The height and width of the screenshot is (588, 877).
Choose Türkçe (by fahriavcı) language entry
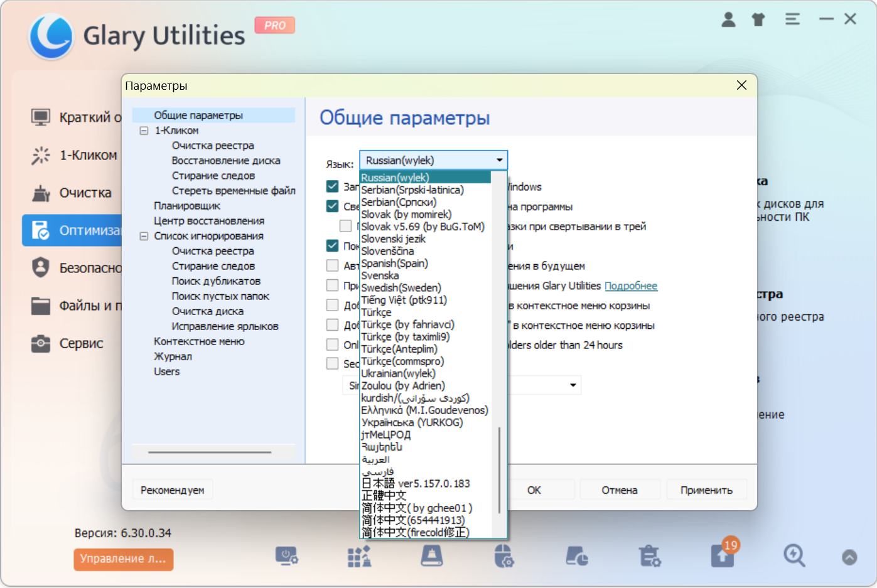click(407, 324)
